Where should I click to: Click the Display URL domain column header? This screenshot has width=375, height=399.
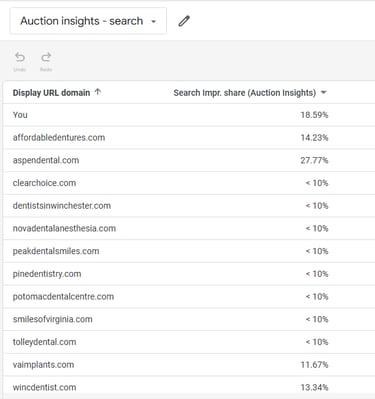(x=51, y=93)
